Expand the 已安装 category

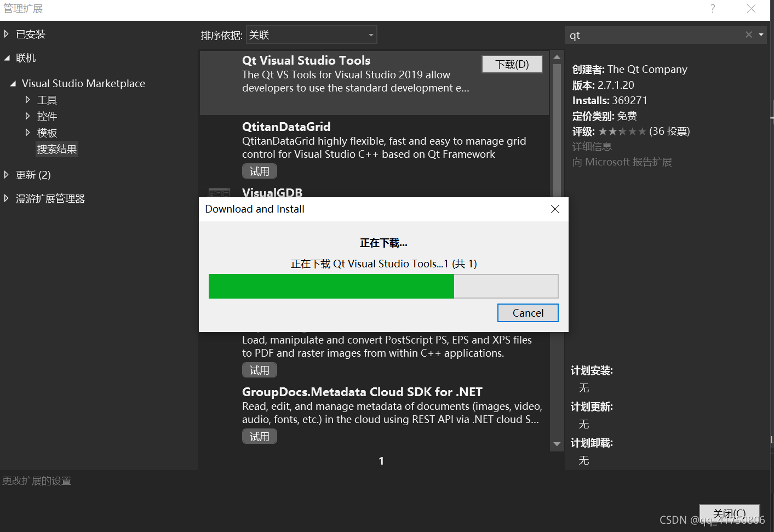(x=7, y=34)
